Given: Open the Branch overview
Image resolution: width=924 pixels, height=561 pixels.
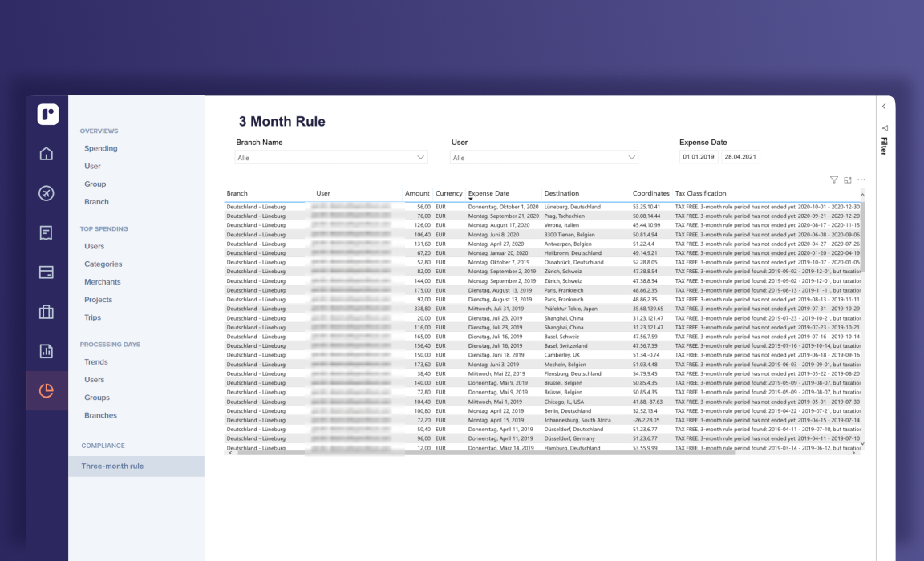Looking at the screenshot, I should [x=96, y=201].
